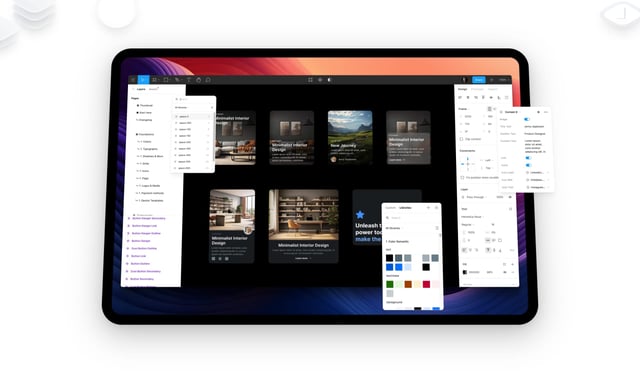Select the Rectangle shape tool
640x371 pixels.
166,80
